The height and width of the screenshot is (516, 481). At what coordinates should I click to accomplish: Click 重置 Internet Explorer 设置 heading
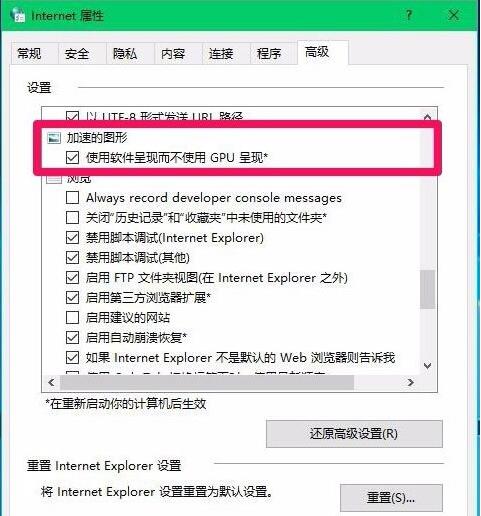[x=104, y=466]
